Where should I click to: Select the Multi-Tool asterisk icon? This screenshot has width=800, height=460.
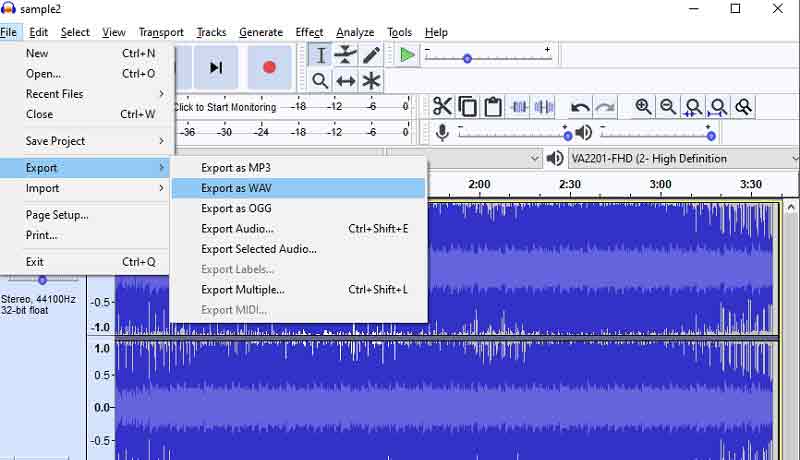371,81
